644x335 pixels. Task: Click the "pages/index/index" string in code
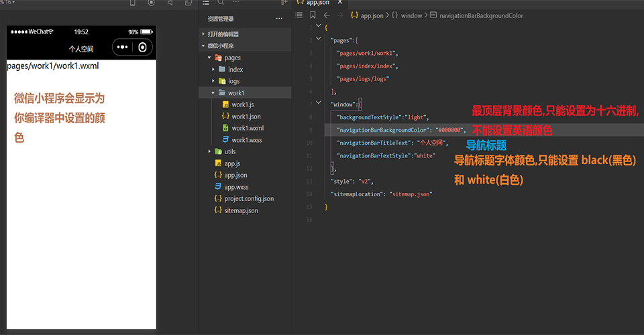click(x=366, y=66)
